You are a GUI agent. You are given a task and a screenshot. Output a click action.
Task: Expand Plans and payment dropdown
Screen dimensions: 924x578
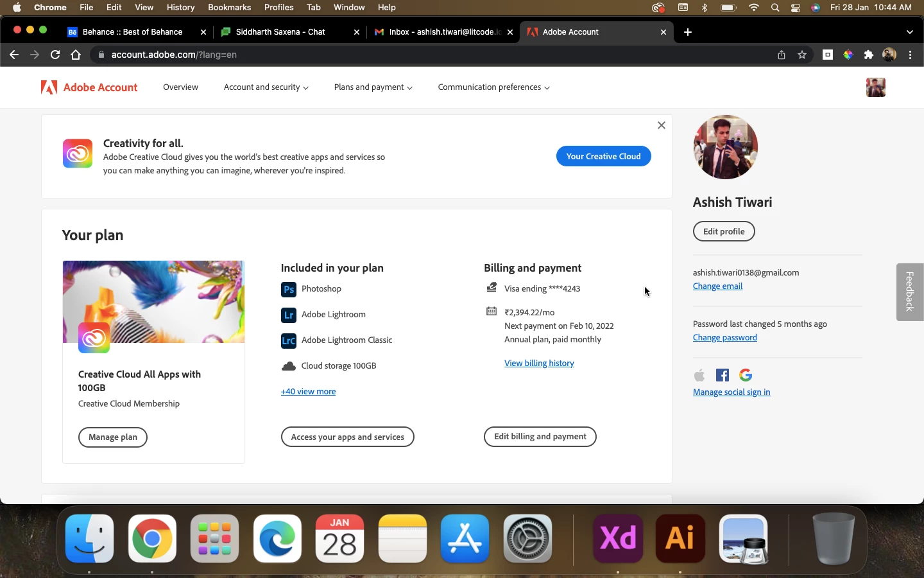[373, 87]
